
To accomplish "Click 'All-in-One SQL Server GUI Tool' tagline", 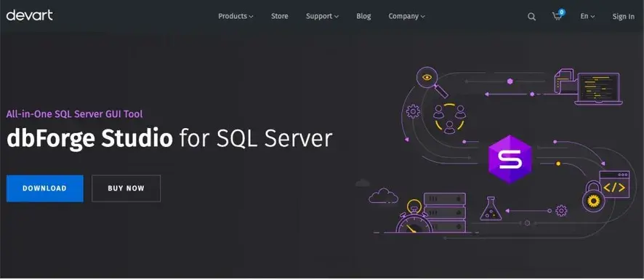I will pos(74,114).
